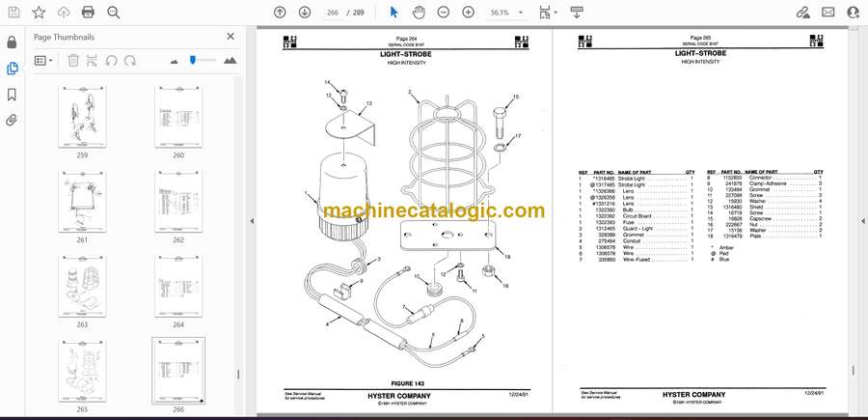Click the Capscrew part row

click(765, 219)
